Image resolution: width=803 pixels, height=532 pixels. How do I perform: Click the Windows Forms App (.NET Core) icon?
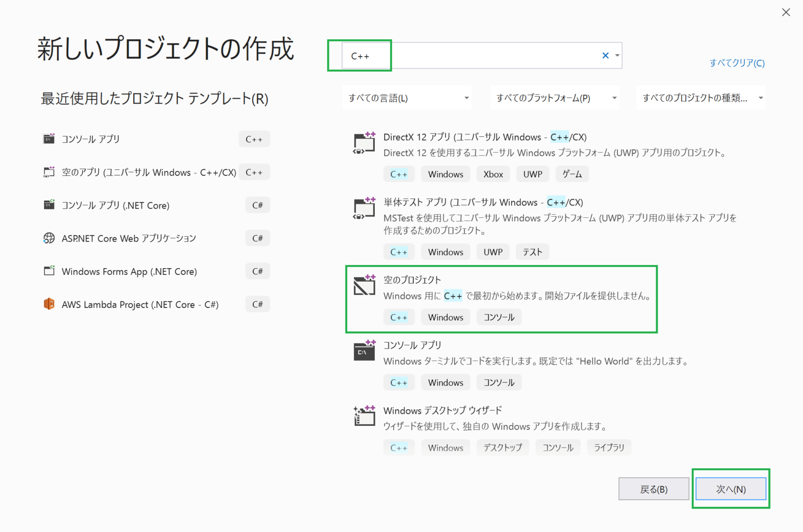pyautogui.click(x=49, y=271)
